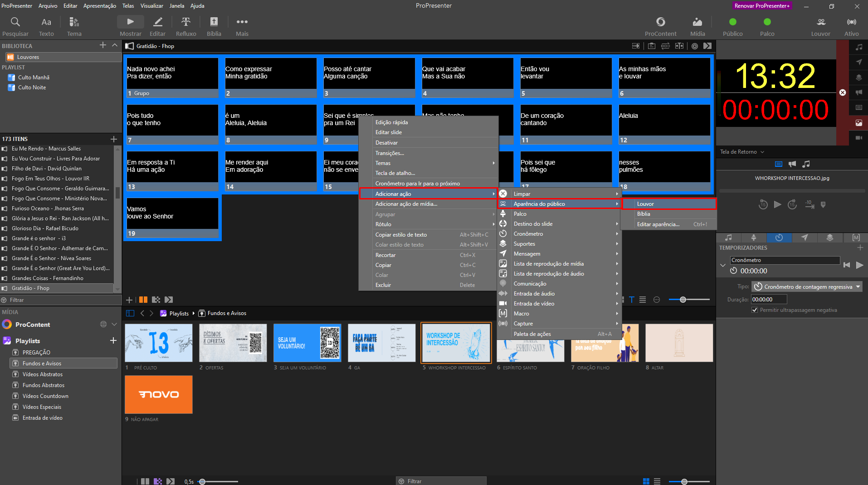Select Louvor audience appearance
Screen dimensions: 868x485
(x=669, y=204)
